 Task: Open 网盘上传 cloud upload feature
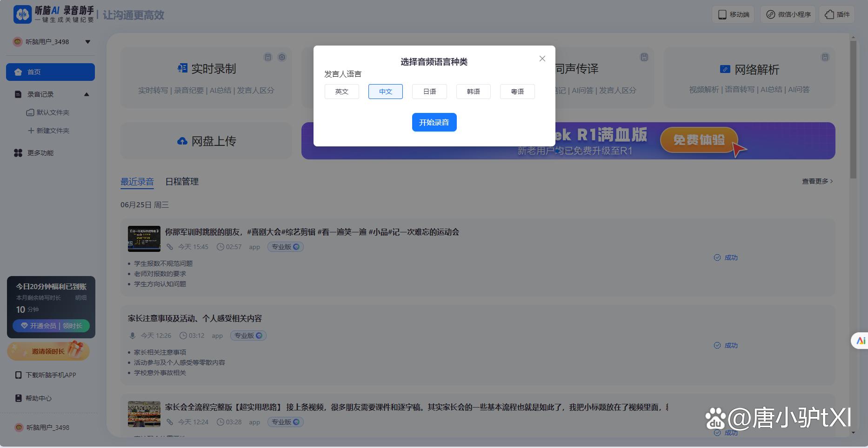coord(206,141)
